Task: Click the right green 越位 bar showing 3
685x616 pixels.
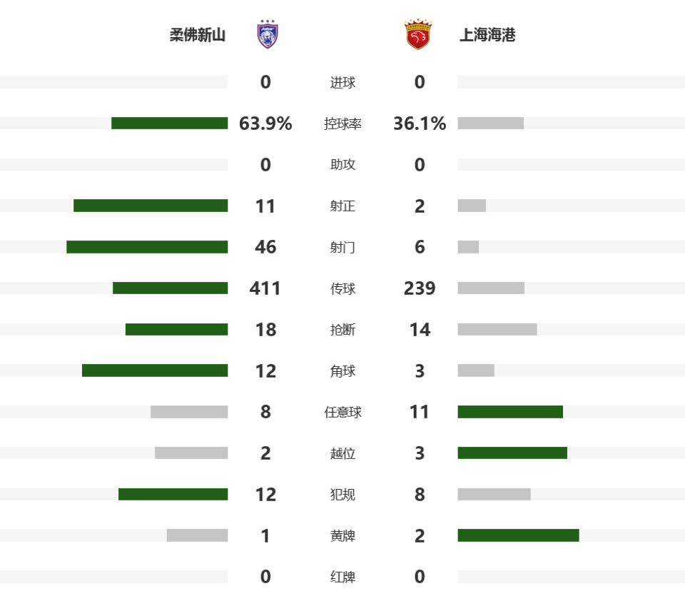Action: tap(512, 453)
